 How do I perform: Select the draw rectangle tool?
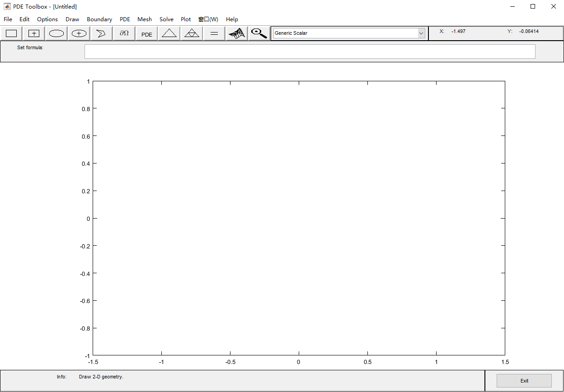coord(11,33)
